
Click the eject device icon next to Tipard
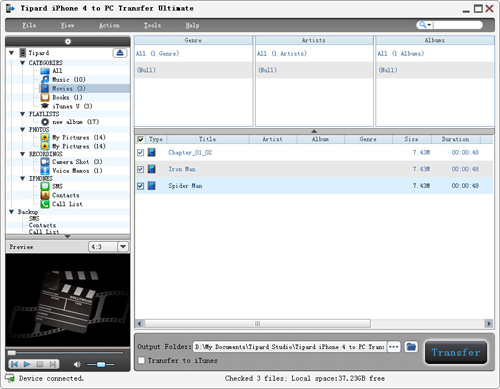[x=120, y=53]
